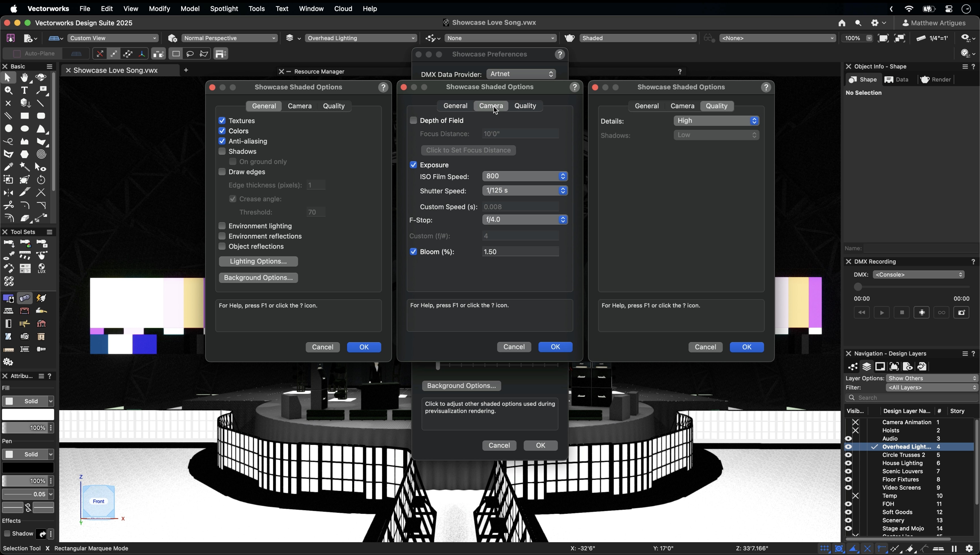Select the Text tool in Basic palette

25,90
